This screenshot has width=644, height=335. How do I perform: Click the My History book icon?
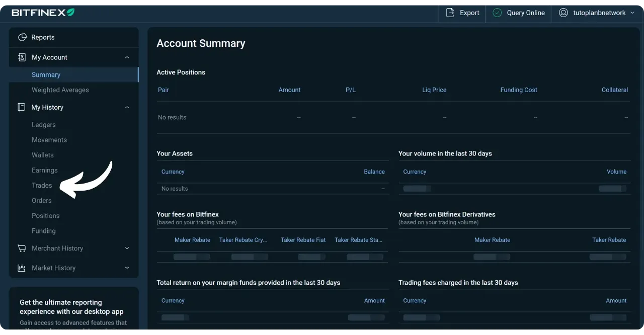22,107
